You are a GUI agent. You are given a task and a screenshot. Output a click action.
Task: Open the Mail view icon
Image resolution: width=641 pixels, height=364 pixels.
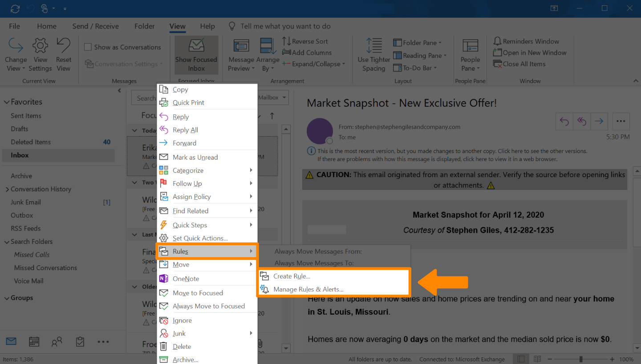[11, 341]
